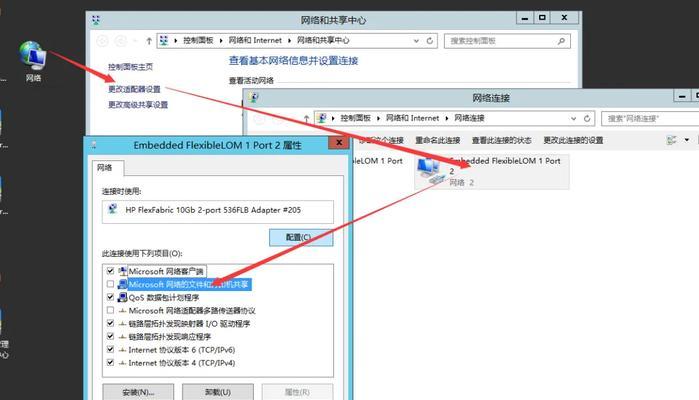Viewport: 699px width, 400px height.
Task: Select Internet 协议版本 6 (TCP/IPv6) row text
Action: (x=181, y=350)
